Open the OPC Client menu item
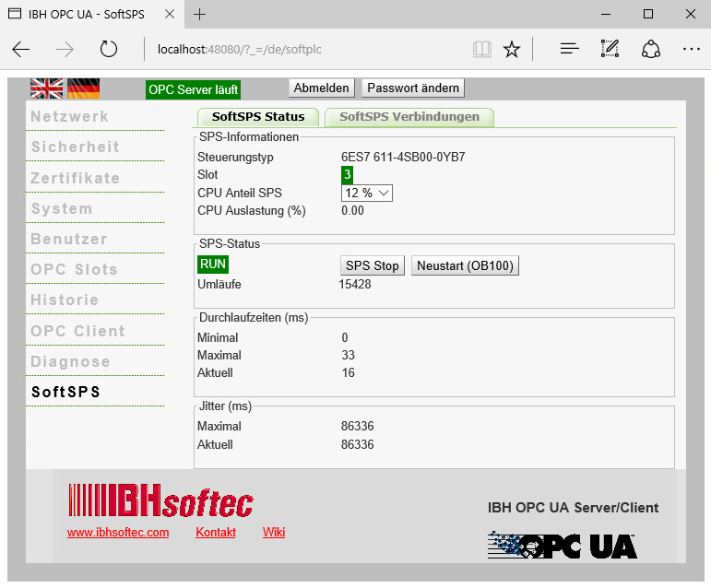The image size is (711, 588). pos(77,331)
